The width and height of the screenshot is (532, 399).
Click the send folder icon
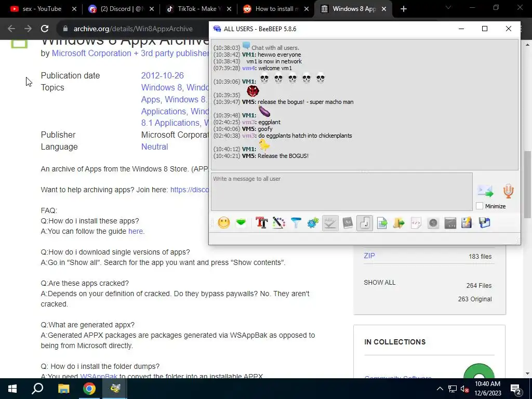coord(399,223)
